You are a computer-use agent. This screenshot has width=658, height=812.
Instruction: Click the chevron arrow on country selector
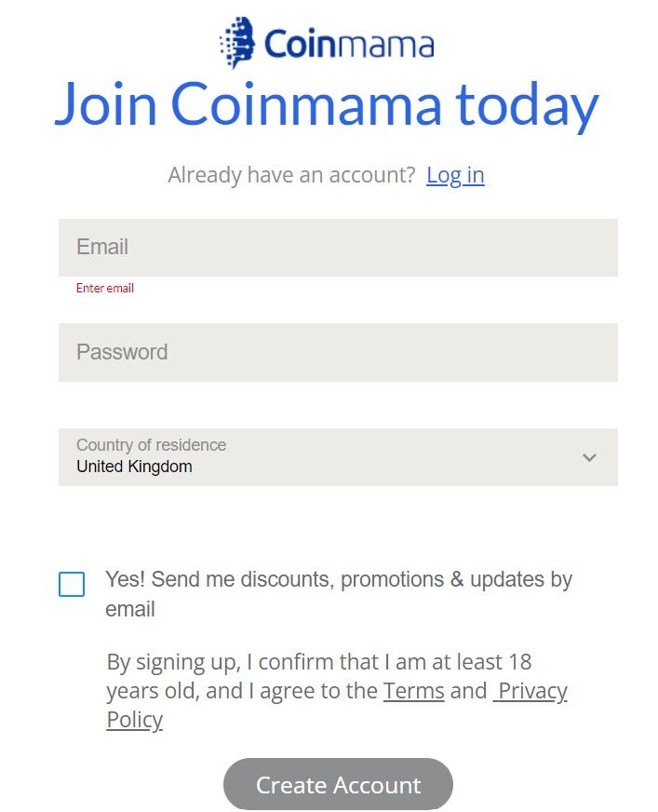(x=589, y=457)
